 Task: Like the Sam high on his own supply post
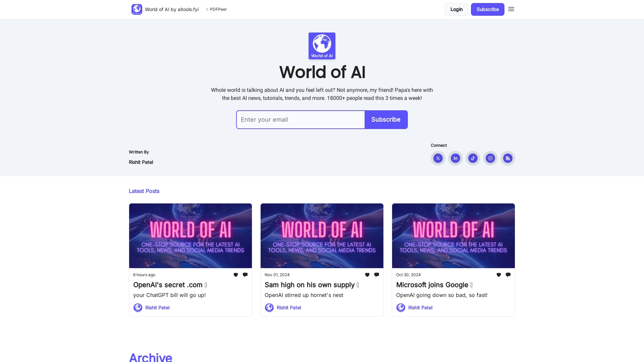click(367, 275)
